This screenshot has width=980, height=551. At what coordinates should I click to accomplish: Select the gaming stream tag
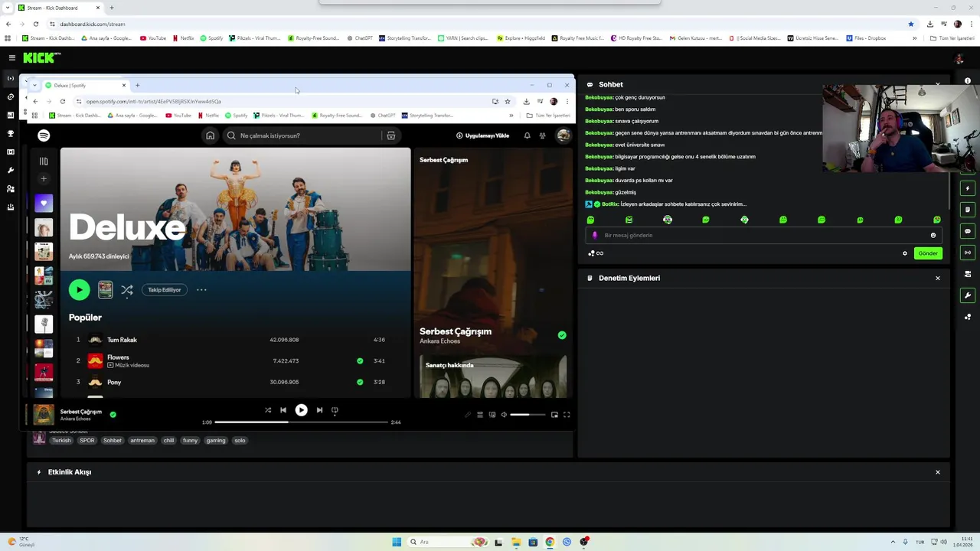[216, 440]
